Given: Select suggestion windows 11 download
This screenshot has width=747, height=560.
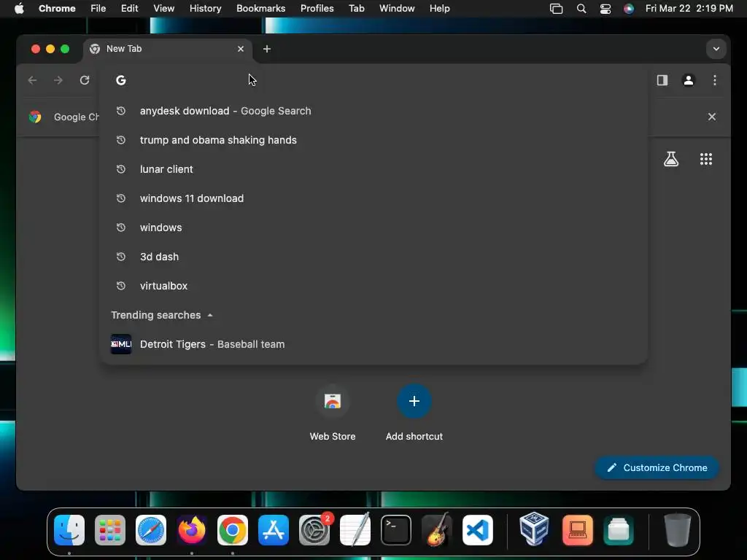Looking at the screenshot, I should click(x=373, y=198).
